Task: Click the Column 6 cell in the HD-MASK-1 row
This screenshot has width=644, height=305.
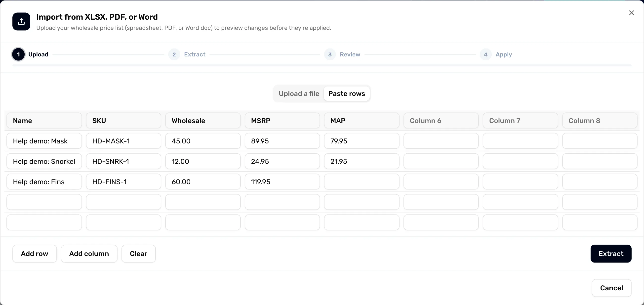Action: coord(441,141)
